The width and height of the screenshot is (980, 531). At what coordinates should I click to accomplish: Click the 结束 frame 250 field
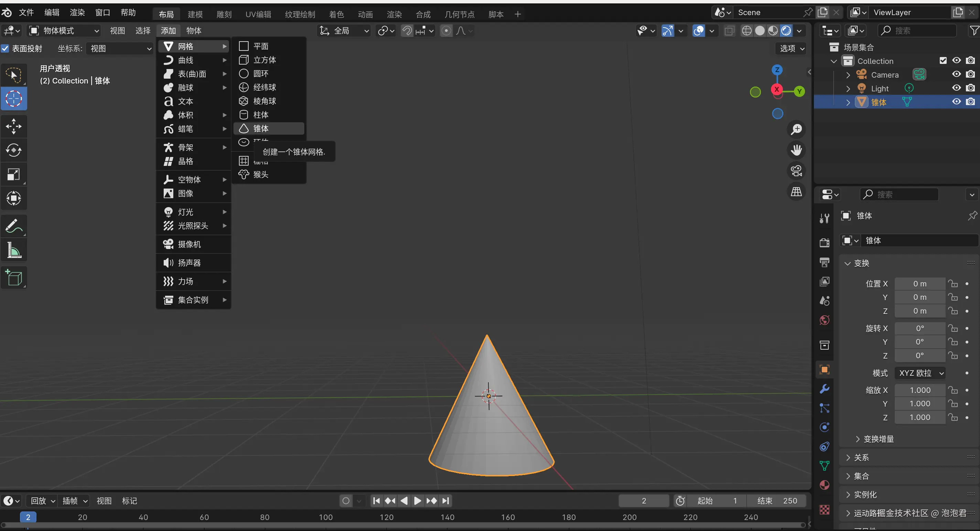tap(776, 500)
